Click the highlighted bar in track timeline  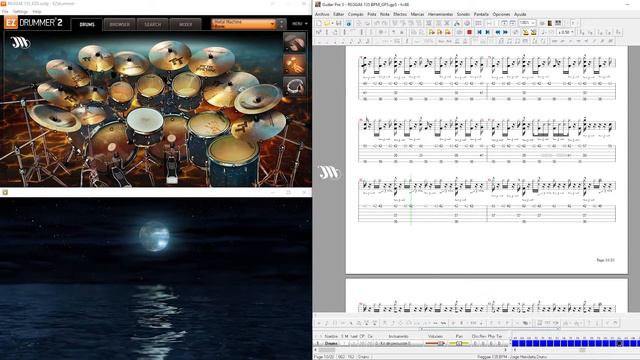pyautogui.click(x=619, y=344)
